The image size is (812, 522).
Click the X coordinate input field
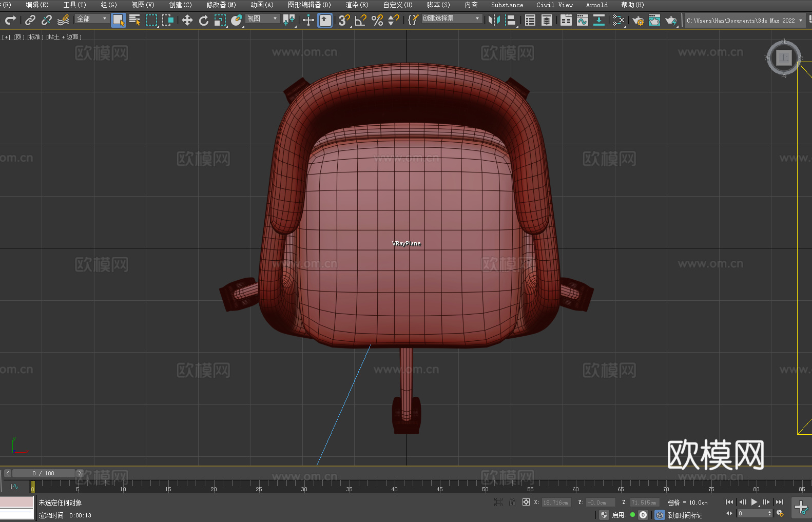coord(556,502)
